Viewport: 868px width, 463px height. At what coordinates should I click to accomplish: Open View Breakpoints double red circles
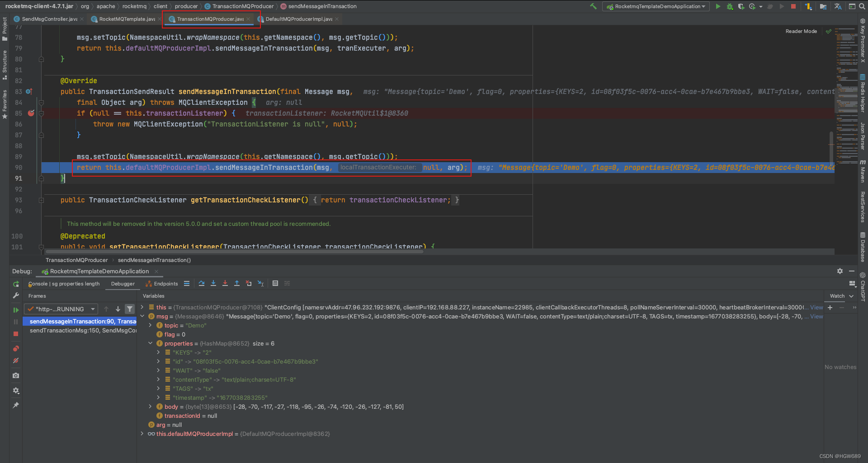tap(16, 348)
